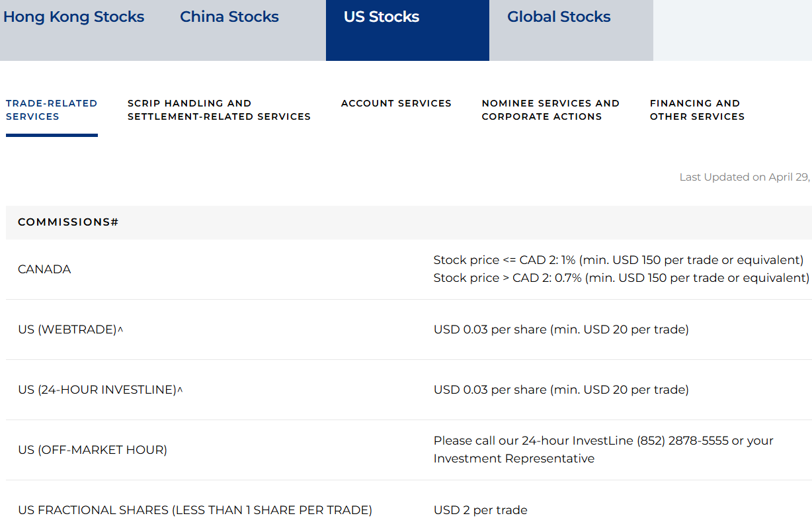Click the US (24-Hour InvestLine) row label
This screenshot has height=528, width=812.
click(x=100, y=390)
